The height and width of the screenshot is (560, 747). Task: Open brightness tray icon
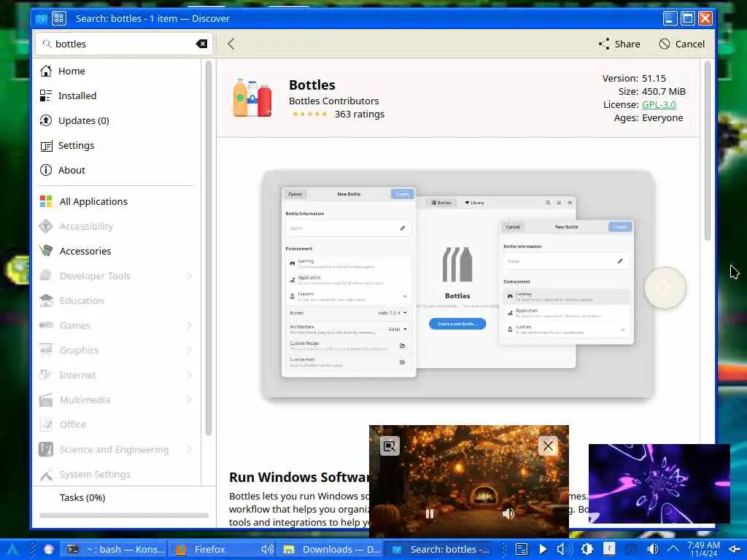point(587,550)
